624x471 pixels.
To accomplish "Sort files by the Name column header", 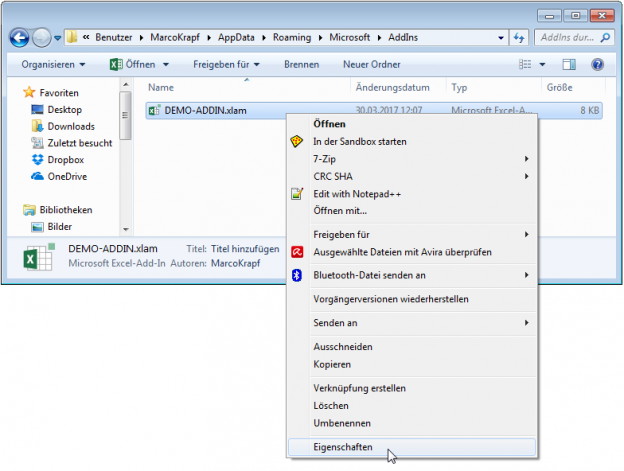I will click(x=162, y=87).
